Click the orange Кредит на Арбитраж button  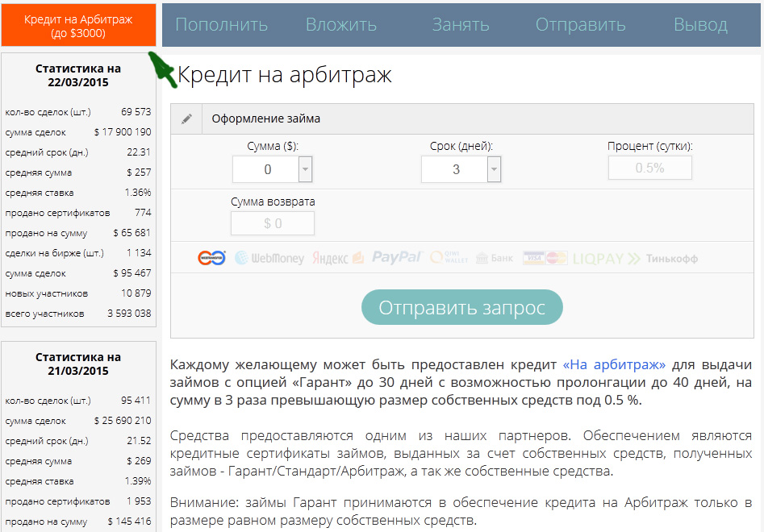[78, 25]
